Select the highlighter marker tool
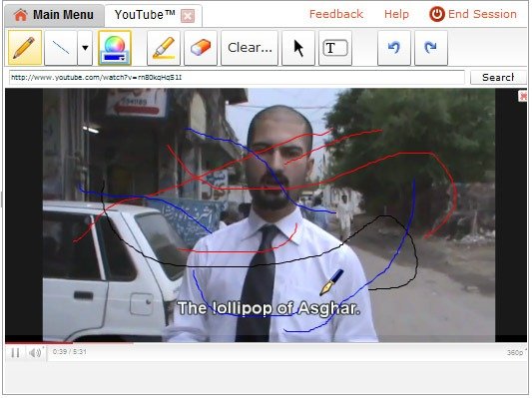 pos(164,48)
